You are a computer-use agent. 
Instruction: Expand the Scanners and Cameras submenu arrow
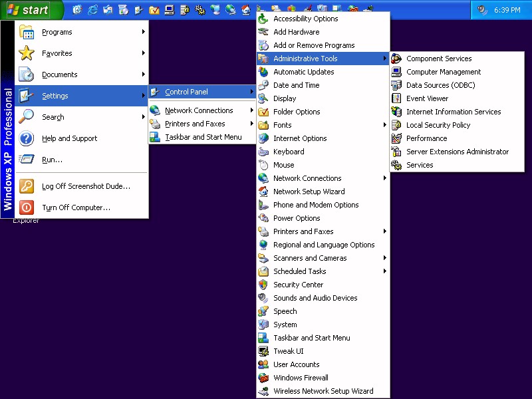click(384, 258)
